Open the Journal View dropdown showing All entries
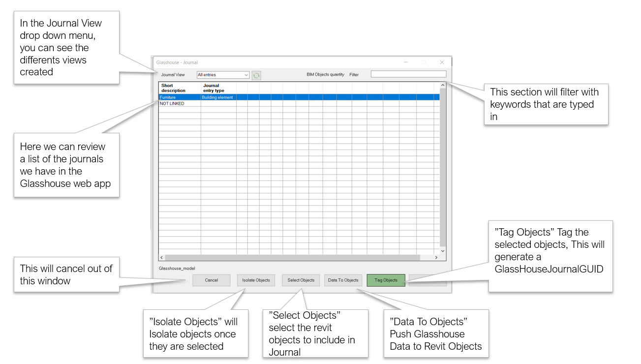The image size is (641, 364). [223, 75]
